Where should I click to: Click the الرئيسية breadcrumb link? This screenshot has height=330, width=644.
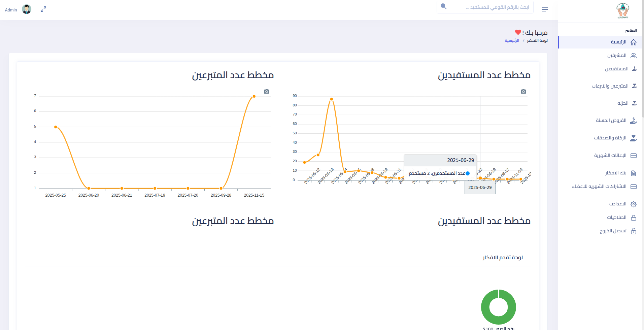pyautogui.click(x=512, y=40)
